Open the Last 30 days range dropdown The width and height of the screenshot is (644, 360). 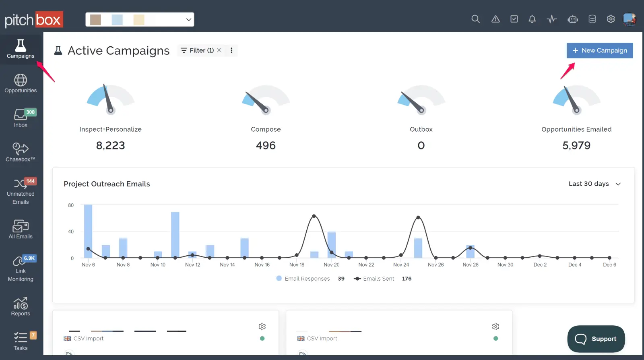[x=594, y=184]
